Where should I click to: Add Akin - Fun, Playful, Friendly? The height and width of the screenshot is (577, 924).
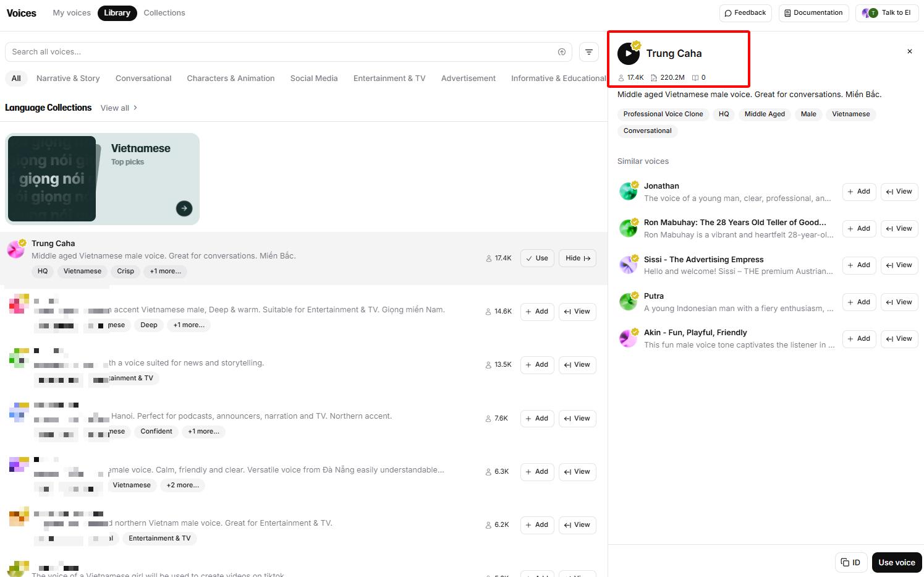click(x=859, y=339)
